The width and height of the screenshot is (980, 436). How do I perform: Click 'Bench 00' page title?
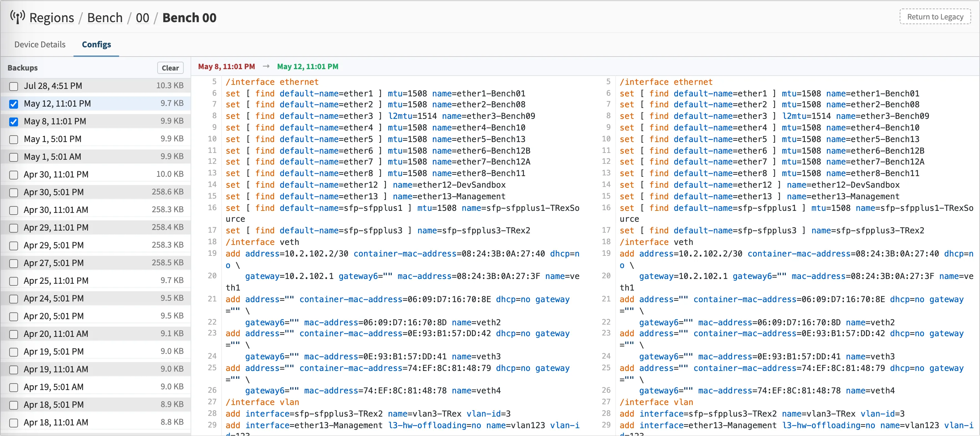[x=189, y=17]
